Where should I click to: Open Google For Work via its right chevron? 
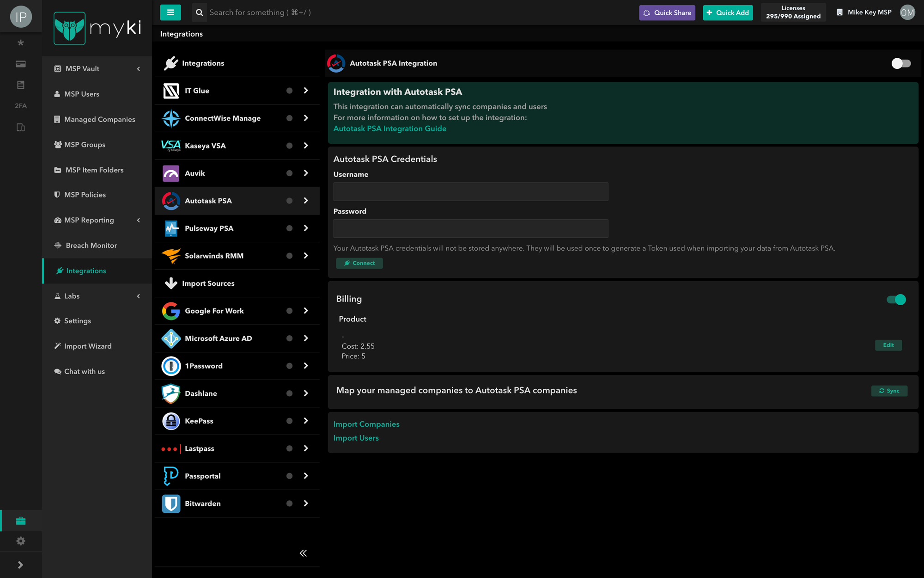click(x=306, y=311)
